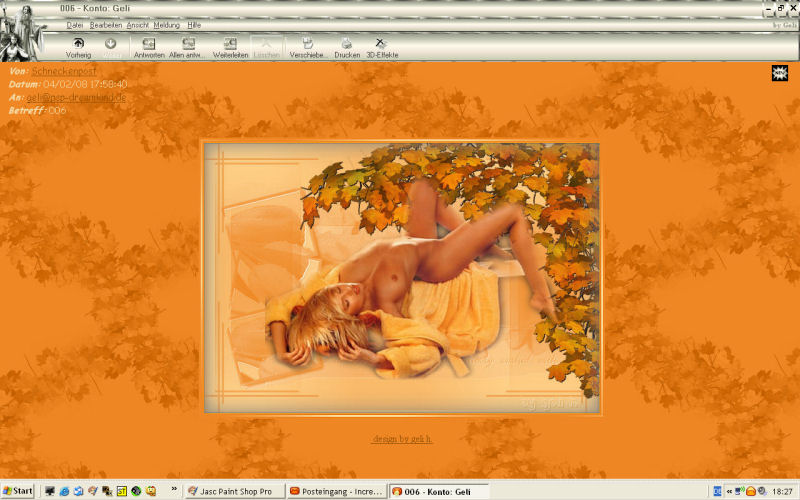Click the subject value 006

coord(57,111)
